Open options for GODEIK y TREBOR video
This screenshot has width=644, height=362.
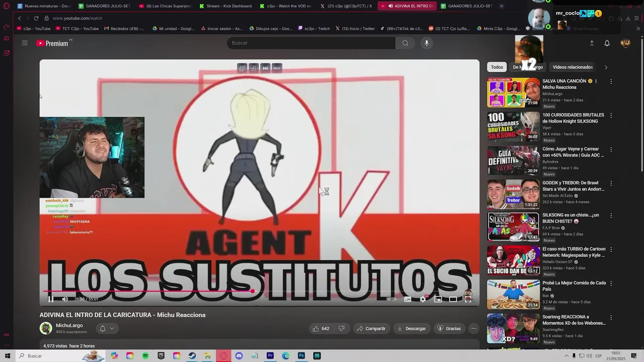click(x=611, y=183)
